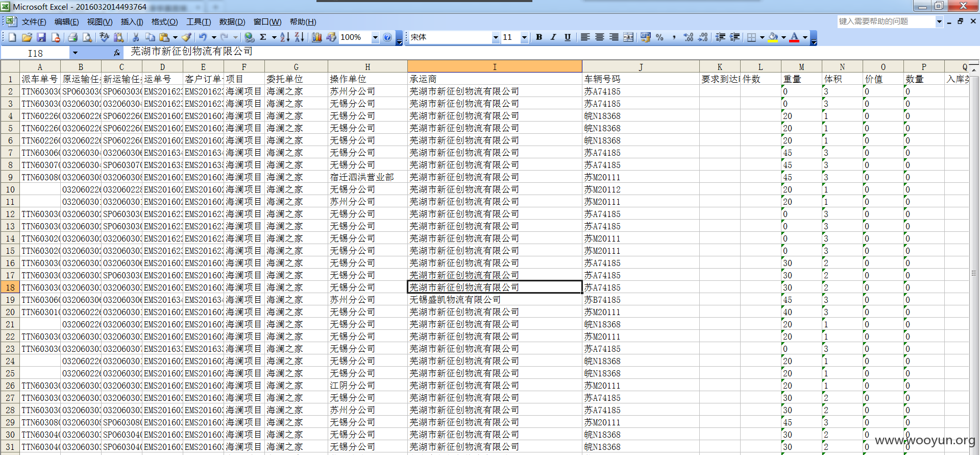Viewport: 980px width, 455px height.
Task: Select column J header
Action: (641, 66)
